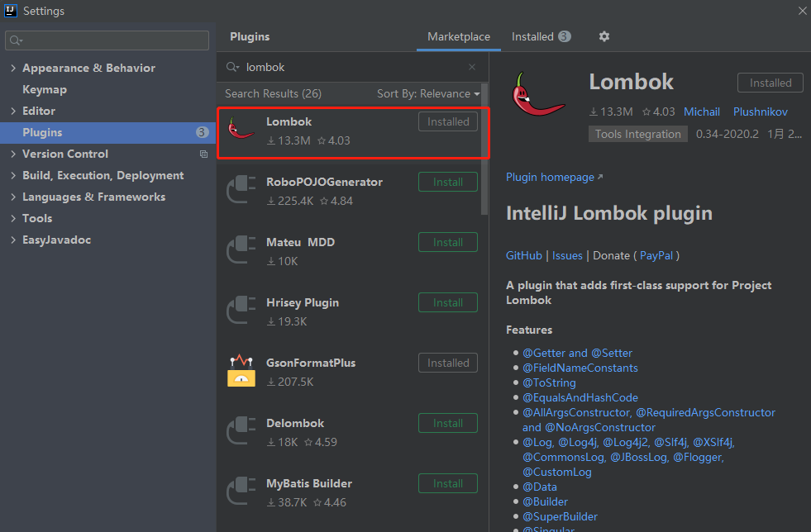Expand the EasyJavadoc settings node
811x532 pixels.
(x=13, y=240)
